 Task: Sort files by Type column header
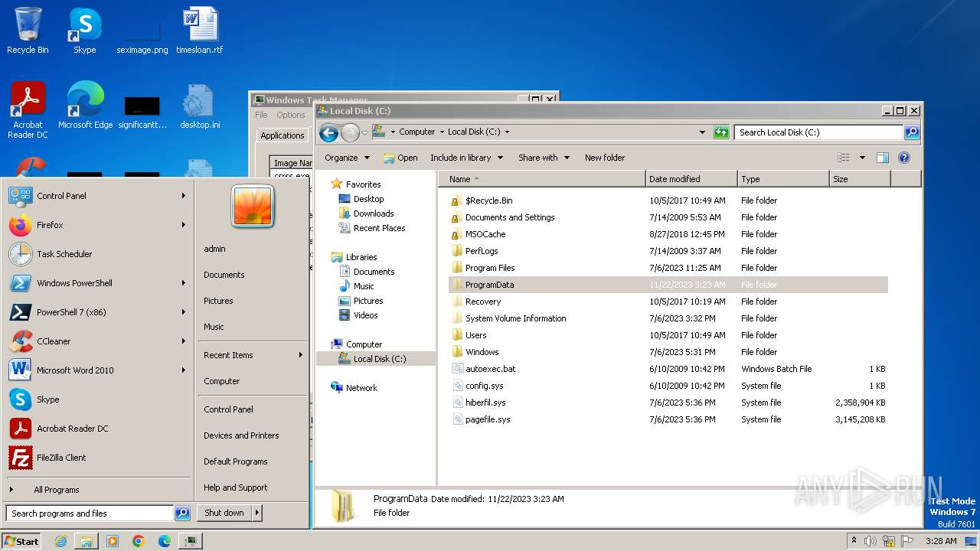783,179
